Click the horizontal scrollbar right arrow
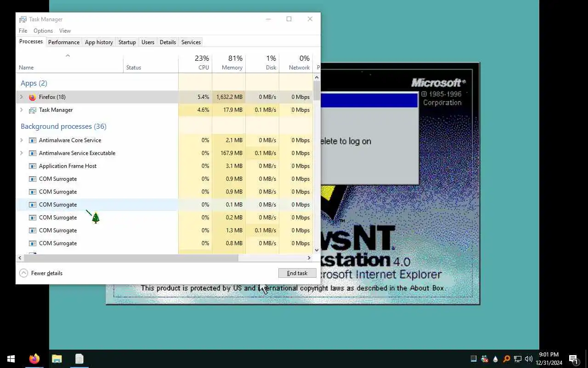Viewport: 588px width, 368px height. (x=309, y=258)
